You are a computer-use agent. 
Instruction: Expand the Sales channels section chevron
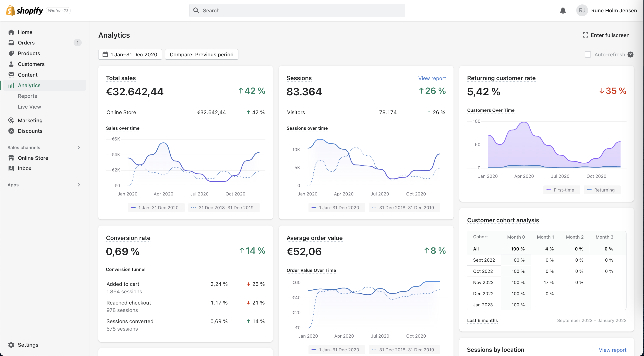pos(79,147)
